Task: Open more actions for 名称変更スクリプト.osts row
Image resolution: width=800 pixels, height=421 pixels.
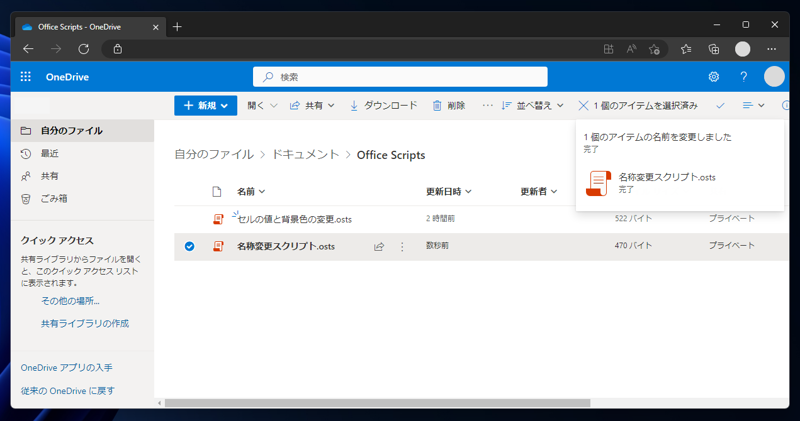Action: point(402,247)
